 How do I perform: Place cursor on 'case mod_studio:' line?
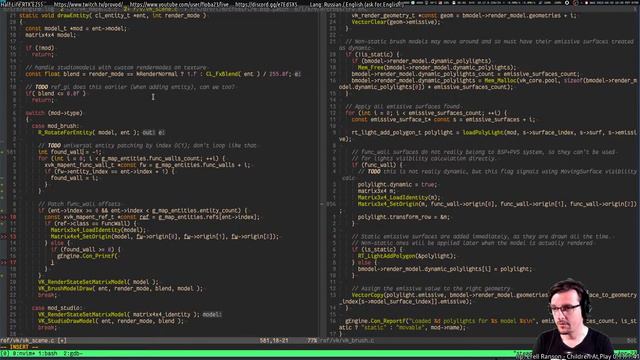[x=57, y=308]
